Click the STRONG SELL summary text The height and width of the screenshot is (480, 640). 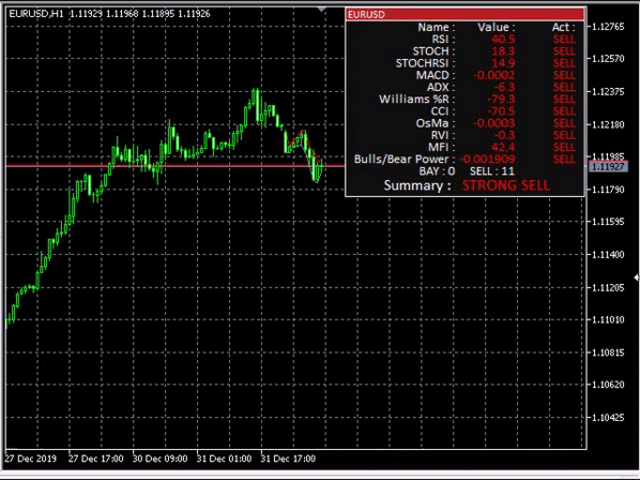(506, 186)
